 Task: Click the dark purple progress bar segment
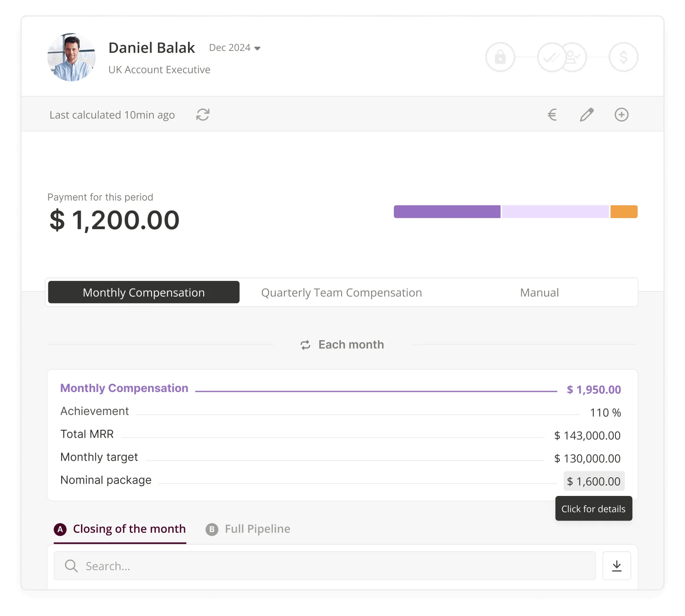pyautogui.click(x=447, y=212)
